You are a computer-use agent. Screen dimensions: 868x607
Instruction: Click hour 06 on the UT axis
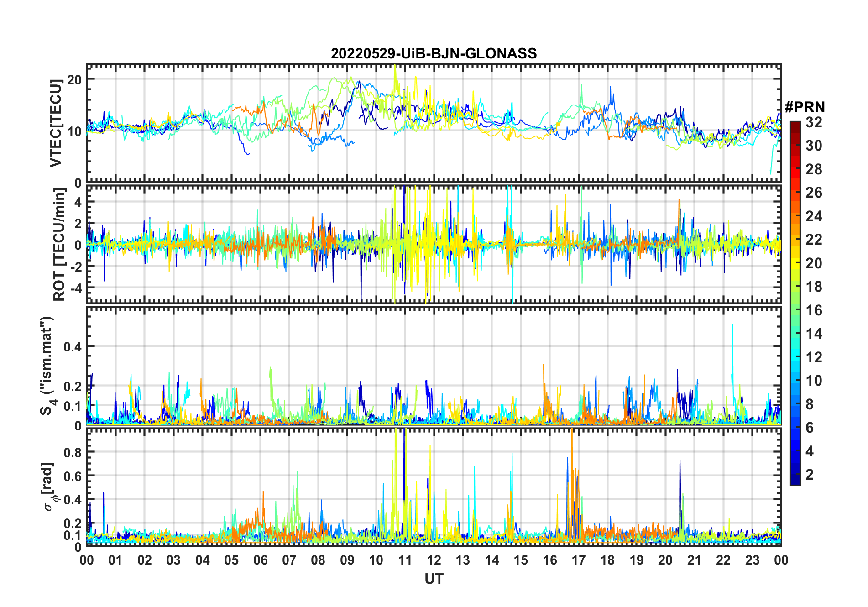pyautogui.click(x=260, y=560)
